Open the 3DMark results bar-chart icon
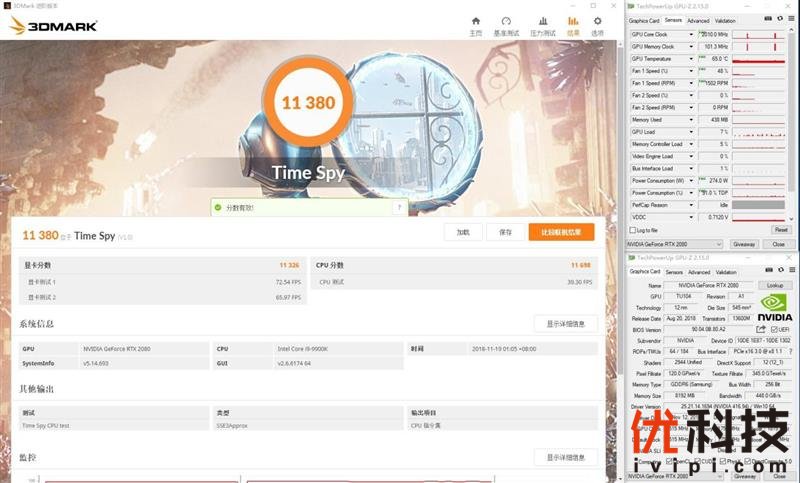The image size is (800, 483). pos(573,21)
